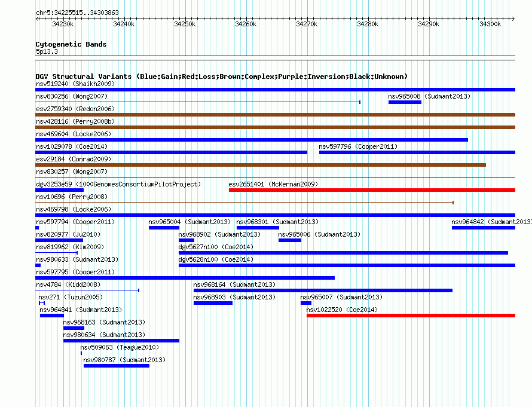Click the red bar of esv2651401 (McKernan2009)

point(372,190)
